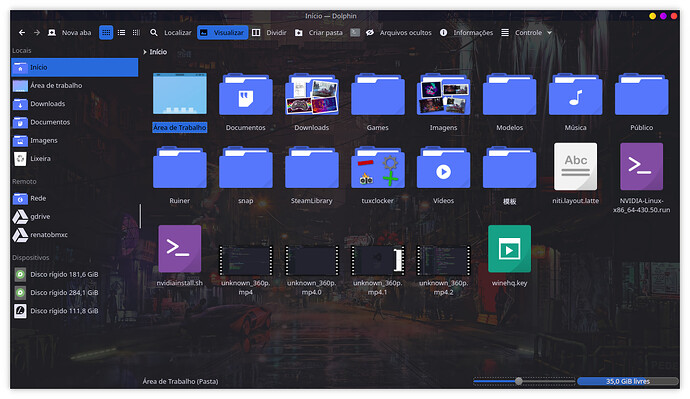Select the SteamLibrary folder

point(312,167)
